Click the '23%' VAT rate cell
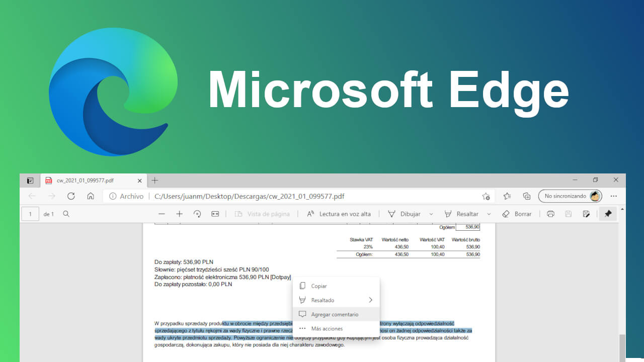 point(368,247)
